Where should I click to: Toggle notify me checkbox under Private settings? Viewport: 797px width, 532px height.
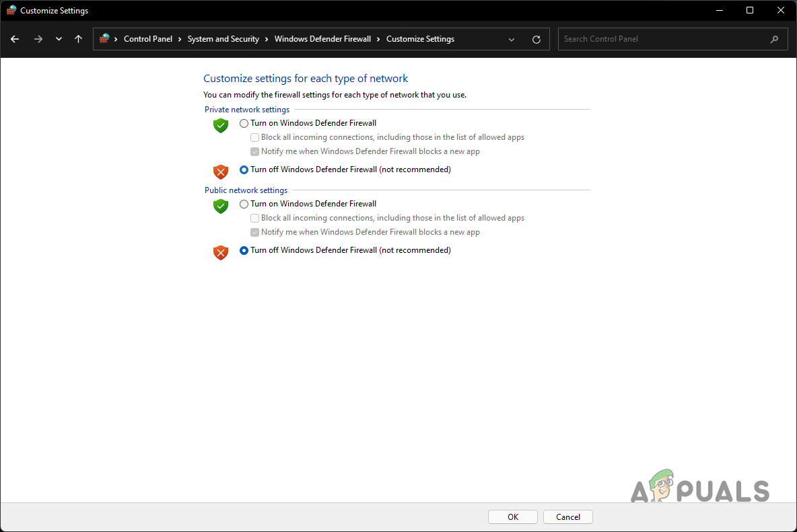point(254,152)
